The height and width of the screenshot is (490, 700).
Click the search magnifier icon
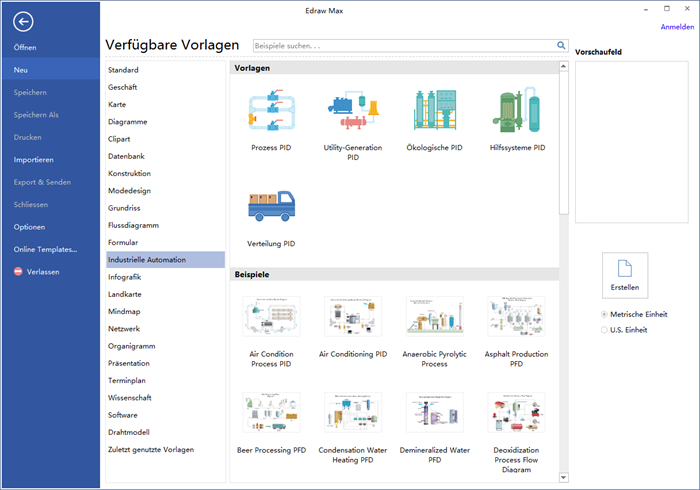click(561, 46)
